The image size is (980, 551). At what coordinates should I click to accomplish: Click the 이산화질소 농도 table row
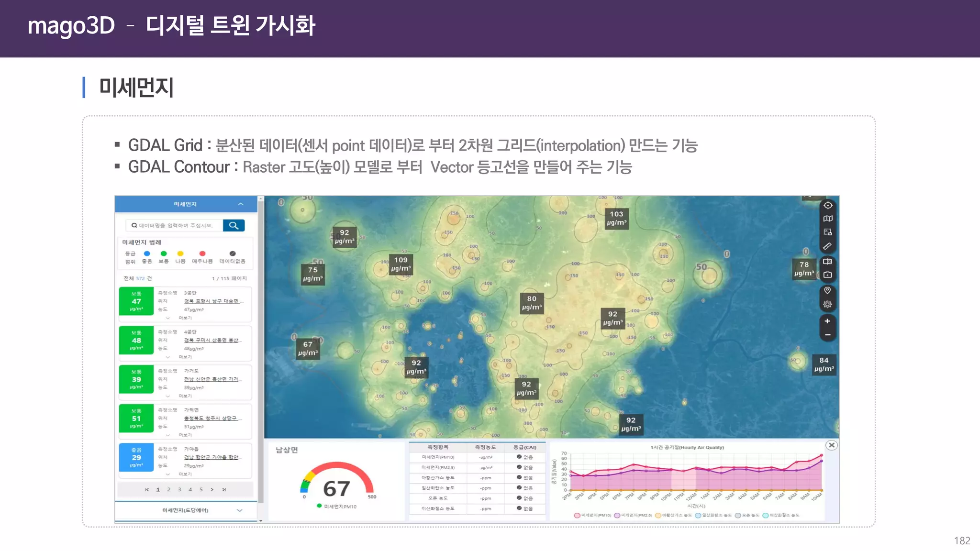tap(477, 509)
